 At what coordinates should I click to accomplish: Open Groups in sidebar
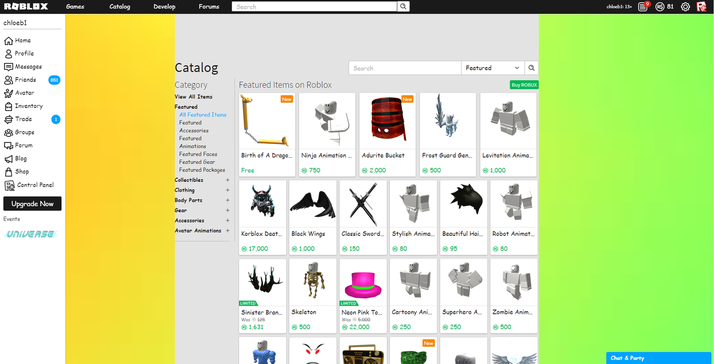[19, 133]
